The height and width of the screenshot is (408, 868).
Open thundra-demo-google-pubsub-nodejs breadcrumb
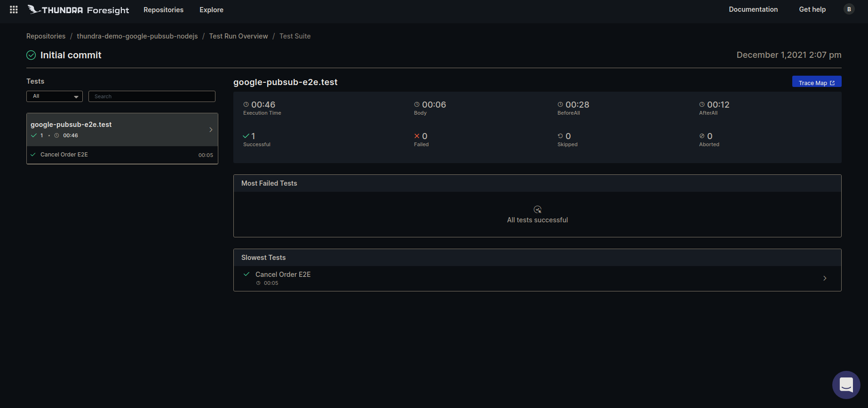137,36
